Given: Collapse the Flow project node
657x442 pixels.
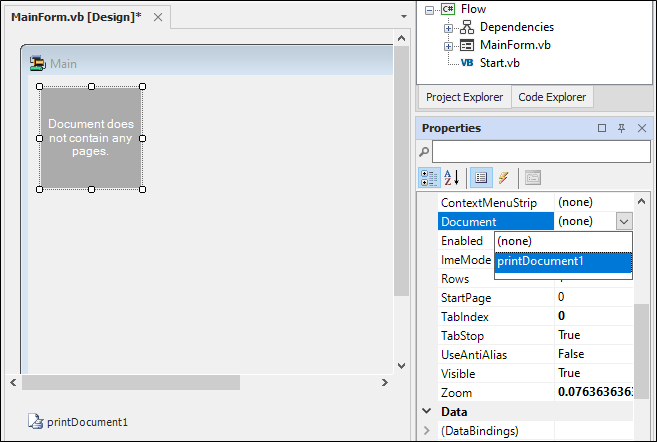Looking at the screenshot, I should [x=430, y=9].
